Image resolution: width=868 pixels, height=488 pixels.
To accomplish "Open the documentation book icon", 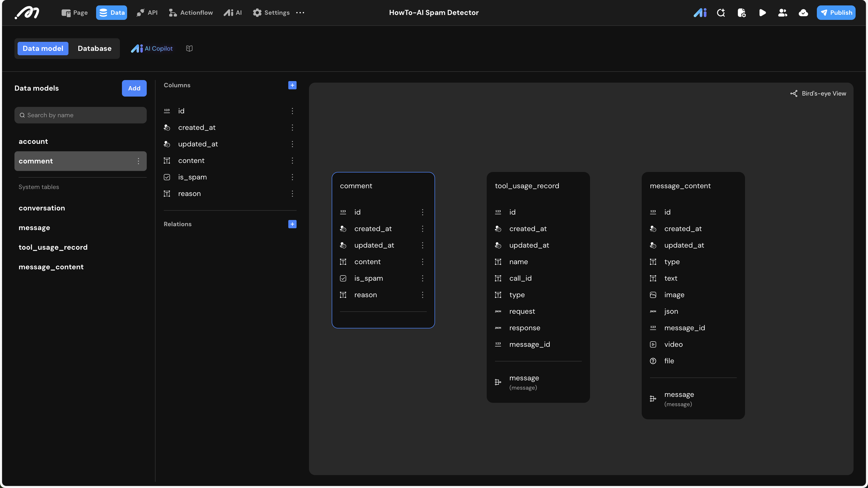I will click(189, 49).
